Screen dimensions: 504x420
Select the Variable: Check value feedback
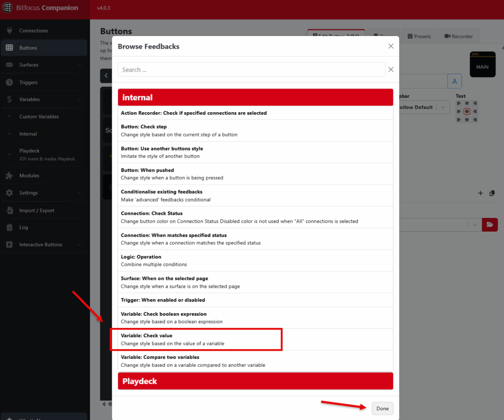[x=197, y=339]
